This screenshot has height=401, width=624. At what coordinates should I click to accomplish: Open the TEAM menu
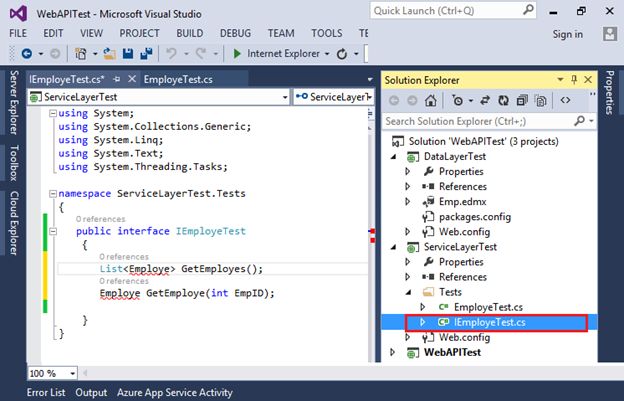(281, 33)
